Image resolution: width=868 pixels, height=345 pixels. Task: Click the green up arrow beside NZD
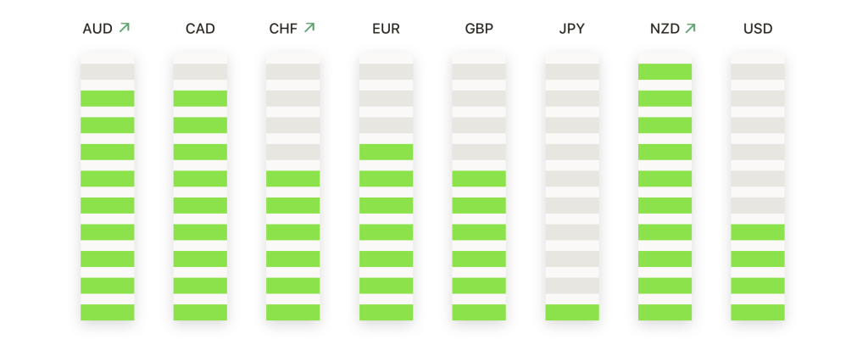point(690,28)
